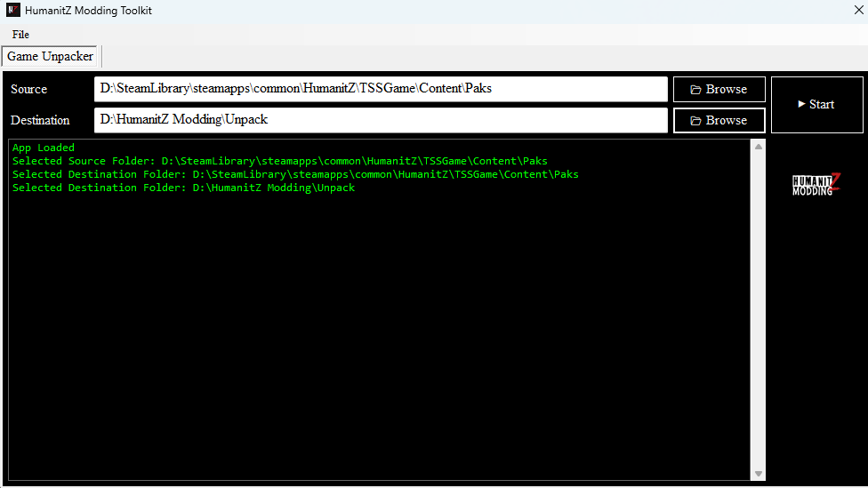This screenshot has width=868, height=488.
Task: Start the game unpacking process
Action: (x=816, y=105)
